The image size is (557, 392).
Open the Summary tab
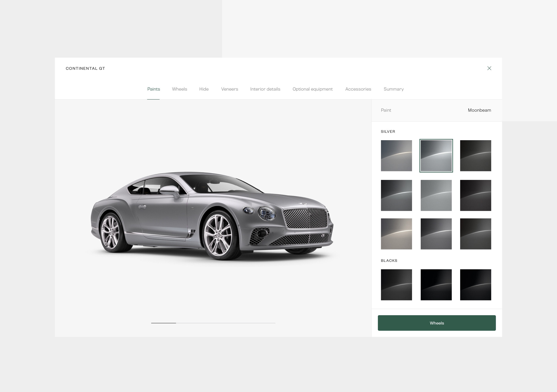393,89
